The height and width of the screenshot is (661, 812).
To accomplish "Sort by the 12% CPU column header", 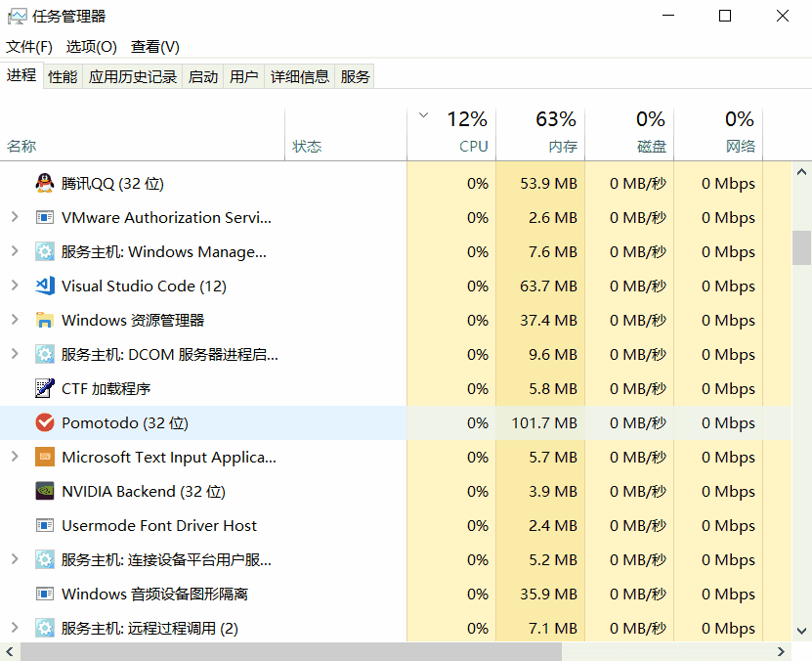I will click(451, 135).
